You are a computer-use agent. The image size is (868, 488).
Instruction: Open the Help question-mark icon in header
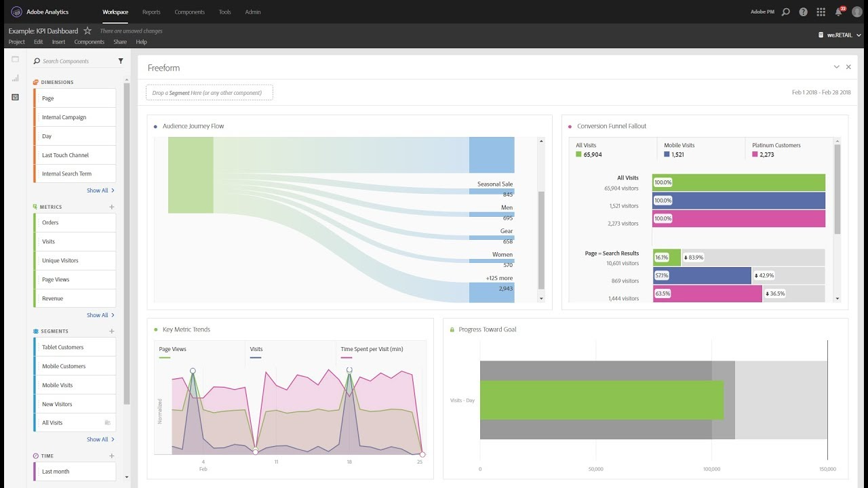pyautogui.click(x=803, y=12)
